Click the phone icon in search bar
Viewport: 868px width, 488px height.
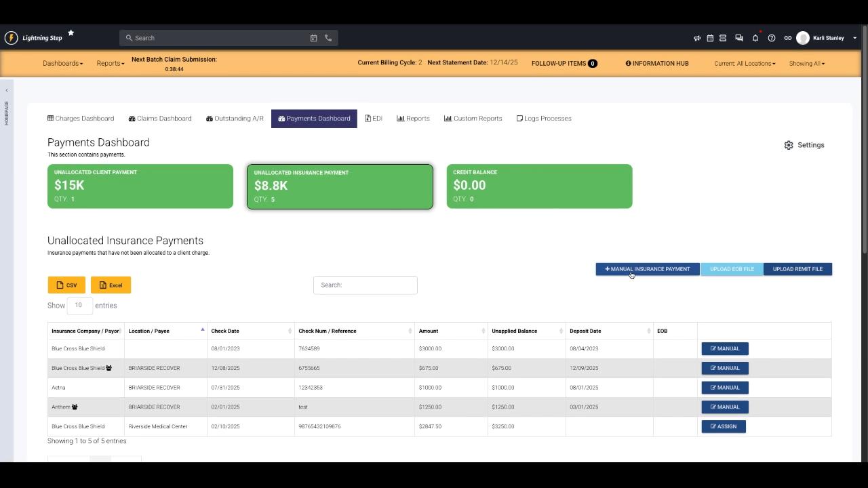click(328, 38)
